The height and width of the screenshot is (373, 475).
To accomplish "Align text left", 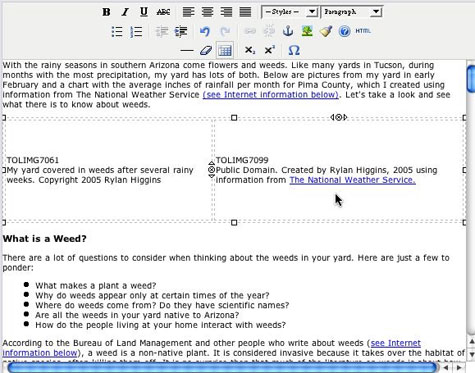I will pos(189,12).
